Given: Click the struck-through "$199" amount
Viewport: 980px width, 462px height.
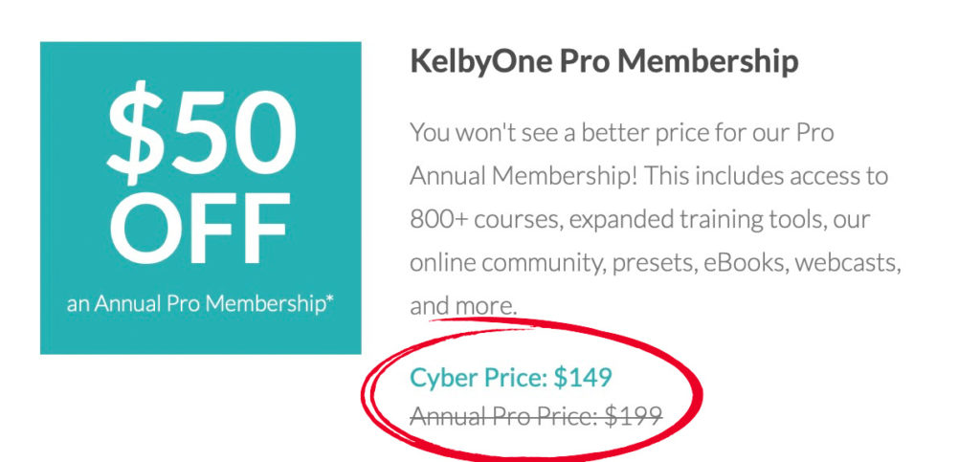Looking at the screenshot, I should [x=633, y=416].
